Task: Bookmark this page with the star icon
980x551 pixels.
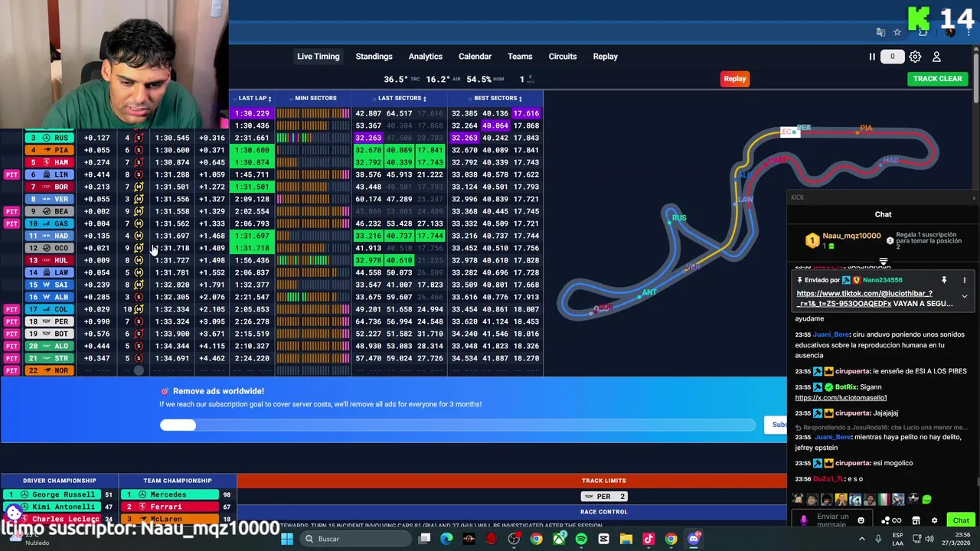Action: tap(897, 32)
